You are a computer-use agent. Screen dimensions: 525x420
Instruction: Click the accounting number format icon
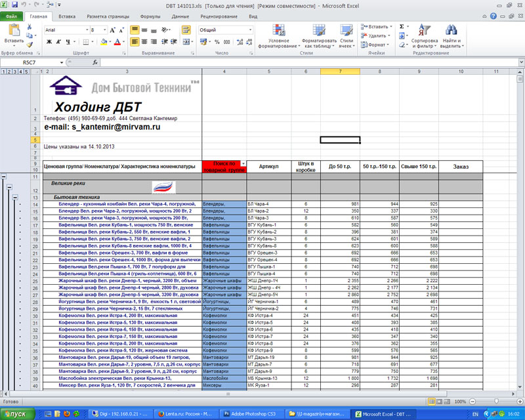pos(203,42)
